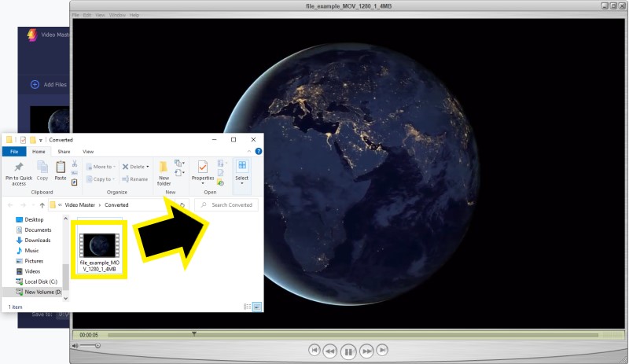Expand the Properties dropdown arrow
Image resolution: width=629 pixels, height=364 pixels.
203,183
